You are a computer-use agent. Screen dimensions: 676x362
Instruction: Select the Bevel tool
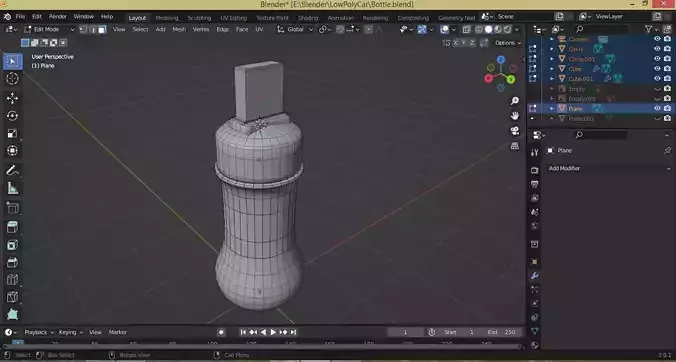[12, 262]
